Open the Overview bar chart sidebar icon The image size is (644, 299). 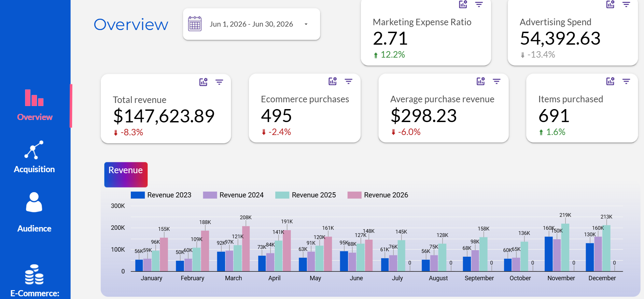click(34, 98)
